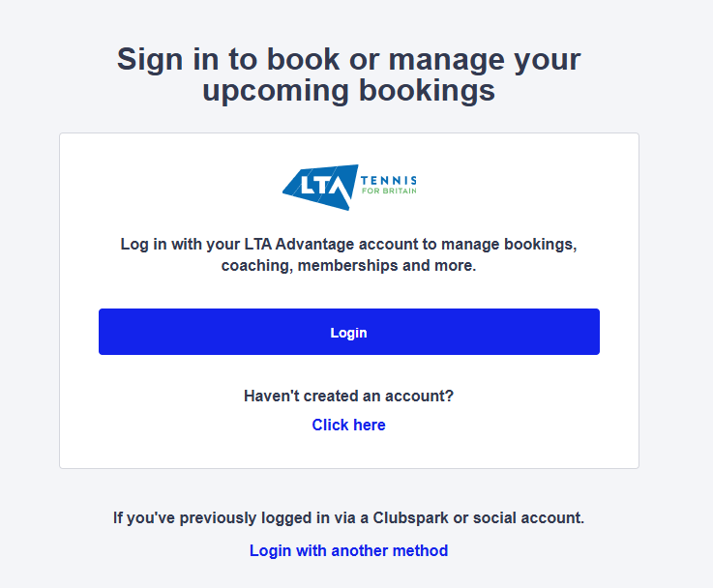Click the "coaching, memberships and more." text
The width and height of the screenshot is (713, 588).
click(x=348, y=265)
